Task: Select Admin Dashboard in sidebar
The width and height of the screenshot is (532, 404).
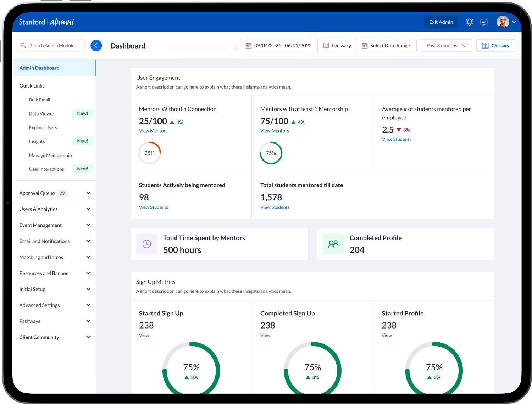Action: (39, 68)
